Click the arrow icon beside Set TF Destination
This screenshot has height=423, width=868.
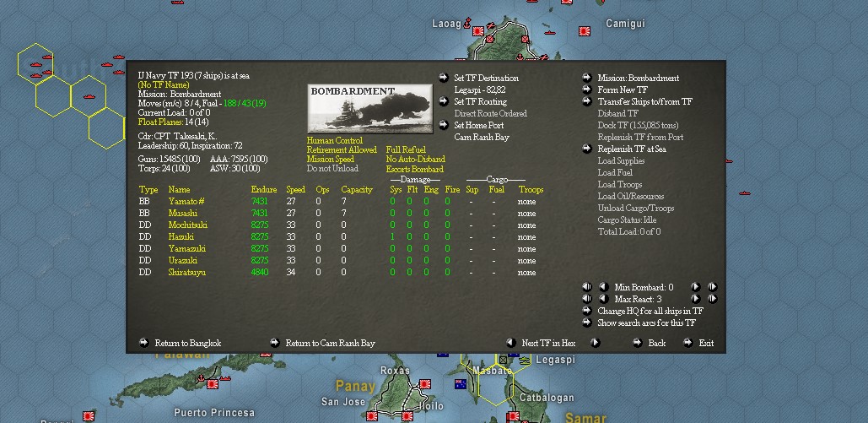(x=444, y=78)
